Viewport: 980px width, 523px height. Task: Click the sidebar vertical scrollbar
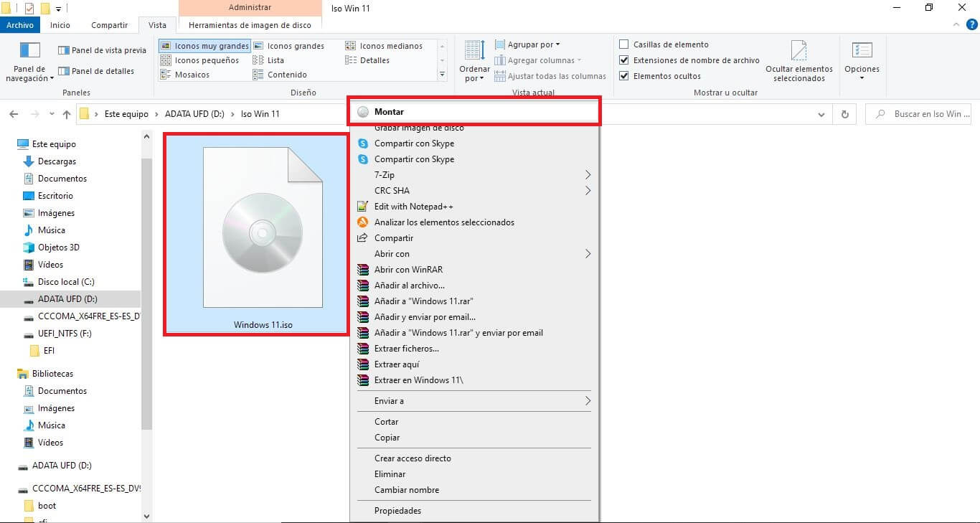(146, 294)
